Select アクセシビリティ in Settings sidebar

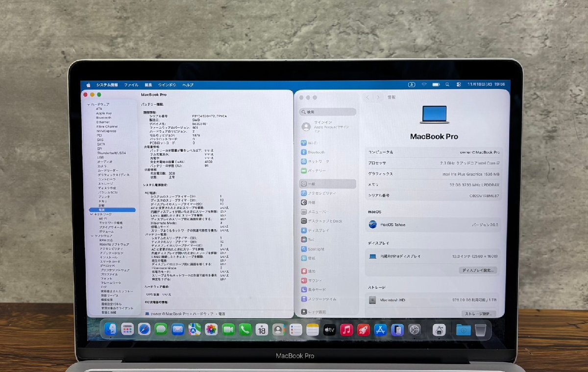[328, 193]
